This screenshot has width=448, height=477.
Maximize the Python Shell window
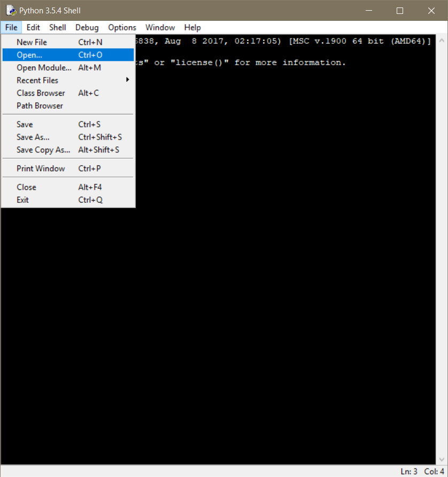point(400,11)
